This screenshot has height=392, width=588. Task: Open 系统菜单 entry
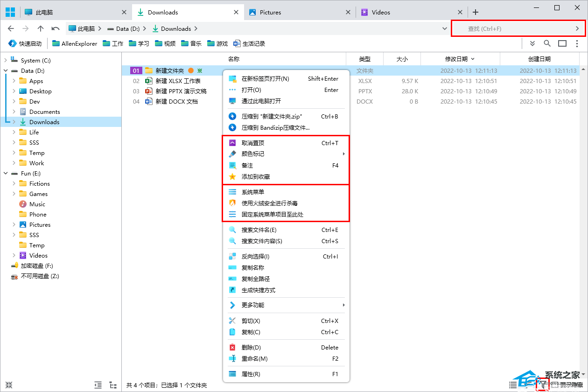(x=286, y=192)
